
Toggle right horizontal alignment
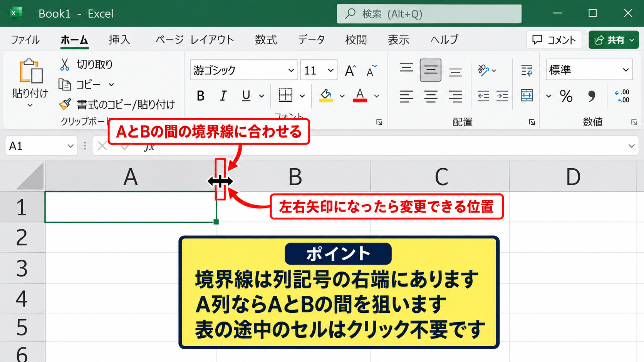click(x=455, y=96)
